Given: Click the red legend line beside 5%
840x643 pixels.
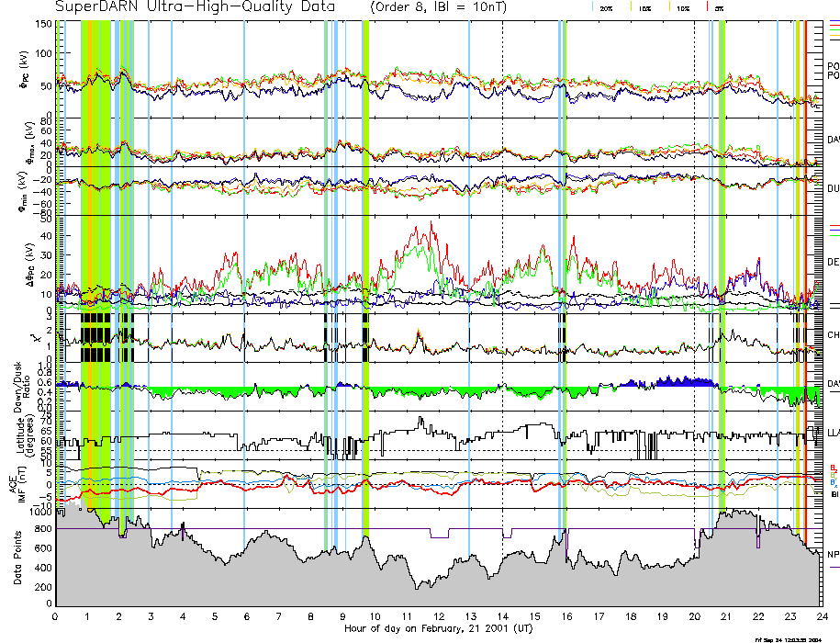Looking at the screenshot, I should [708, 6].
